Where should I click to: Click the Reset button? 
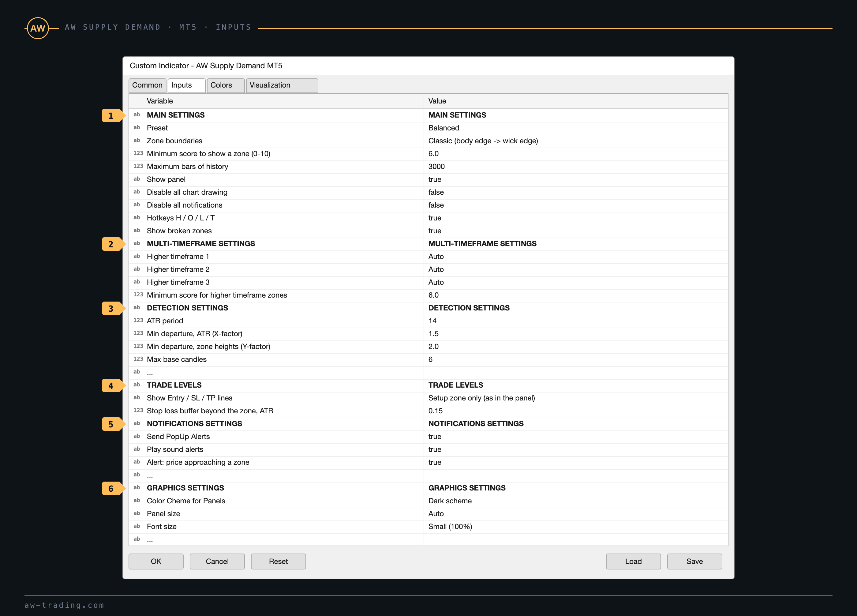[x=279, y=562]
